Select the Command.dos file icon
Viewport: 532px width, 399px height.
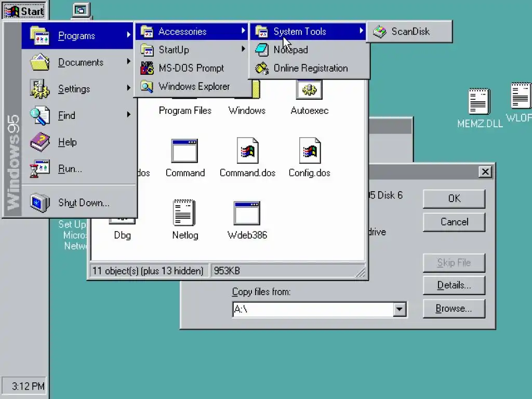pyautogui.click(x=247, y=150)
